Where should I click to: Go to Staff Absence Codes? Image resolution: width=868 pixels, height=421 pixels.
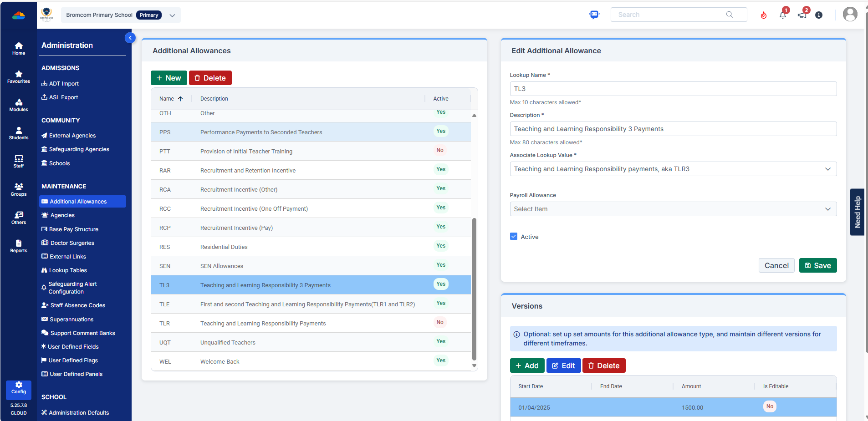(x=77, y=305)
